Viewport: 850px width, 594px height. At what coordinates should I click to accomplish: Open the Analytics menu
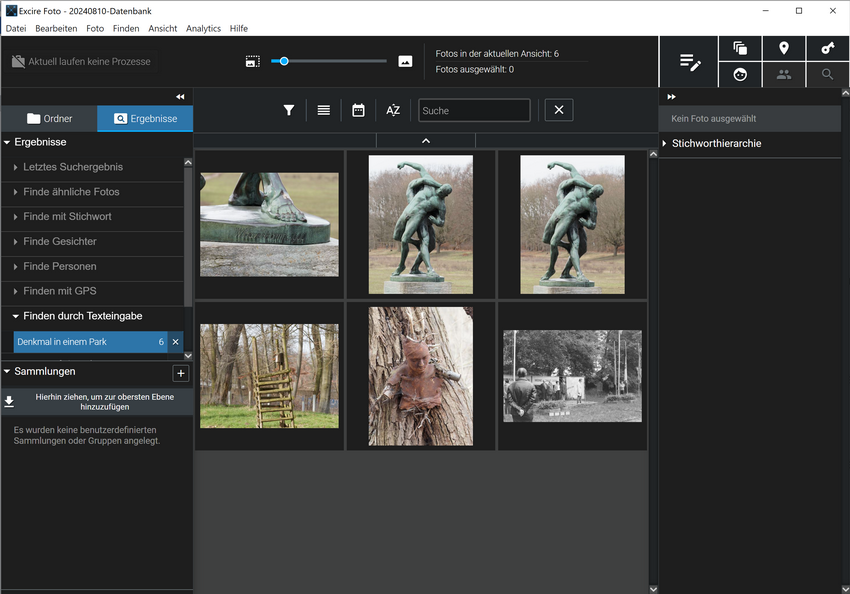tap(203, 29)
